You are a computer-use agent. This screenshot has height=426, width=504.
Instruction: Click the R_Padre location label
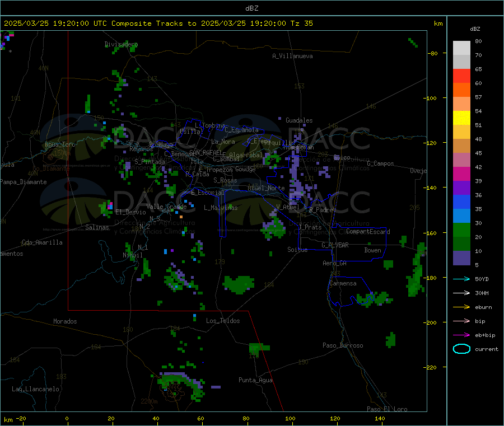pos(321,210)
